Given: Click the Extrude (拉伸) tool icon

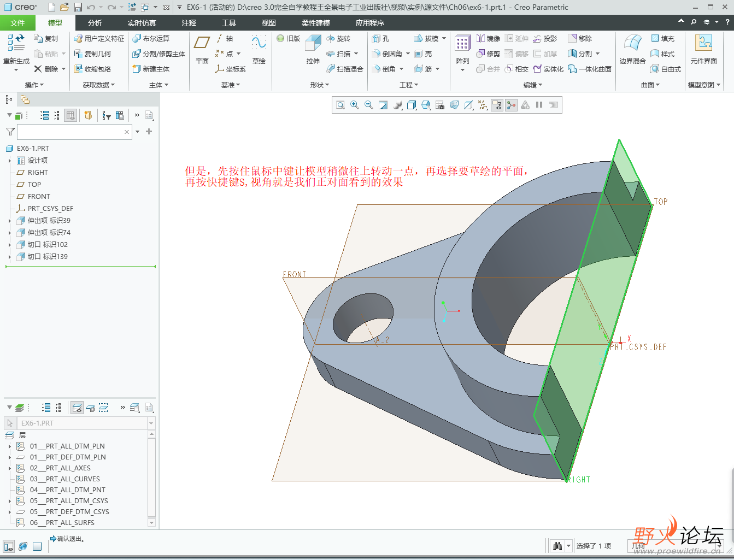Looking at the screenshot, I should click(x=313, y=44).
